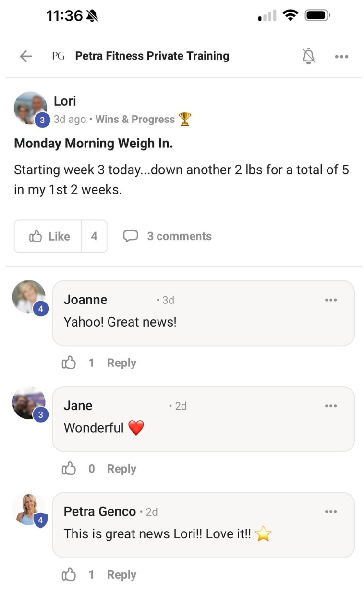Tap the thumbs-up icon under Jane's comment

[x=69, y=469]
